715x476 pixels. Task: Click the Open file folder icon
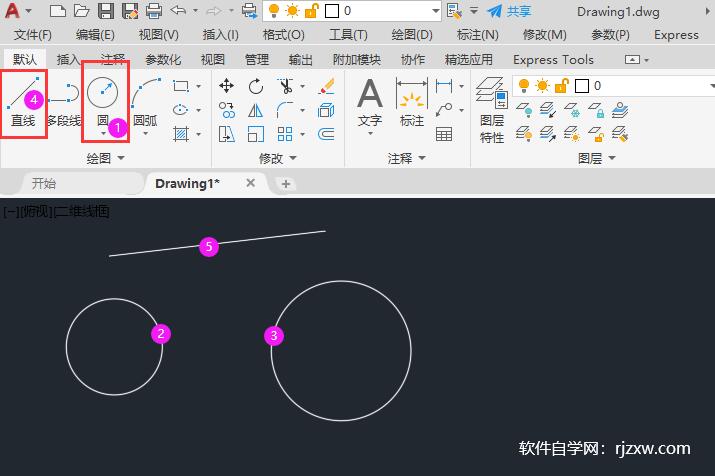click(x=82, y=10)
